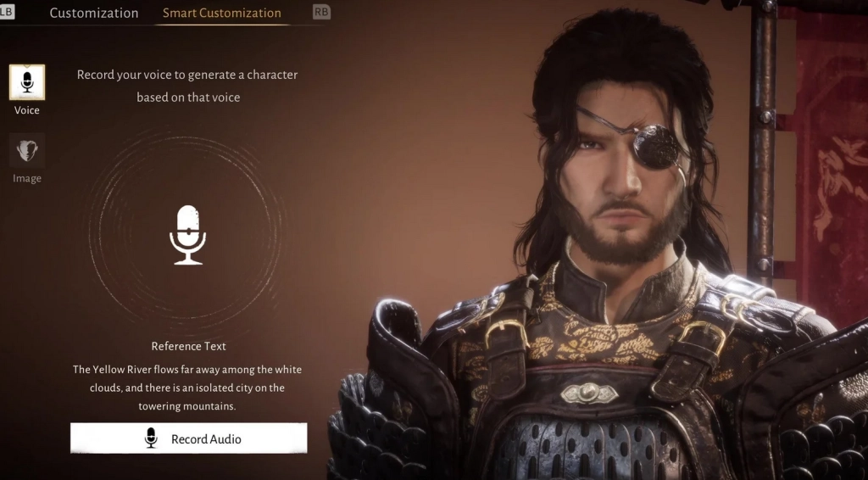The height and width of the screenshot is (480, 868).
Task: Click the Yellow River reference sentence
Action: 187,388
